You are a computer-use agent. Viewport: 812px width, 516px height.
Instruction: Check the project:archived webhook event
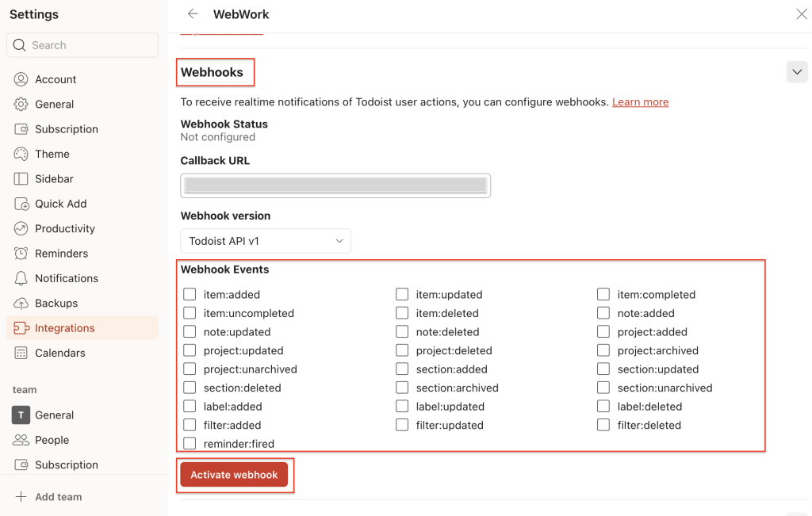pos(603,350)
